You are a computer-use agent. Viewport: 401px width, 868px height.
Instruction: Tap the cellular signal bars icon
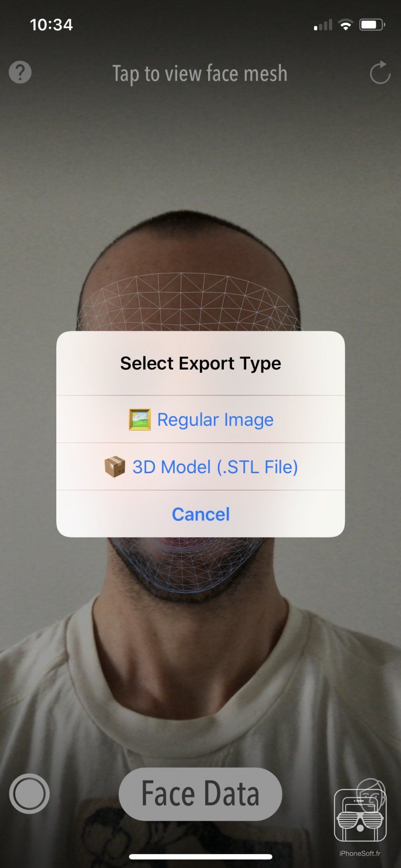tap(323, 25)
